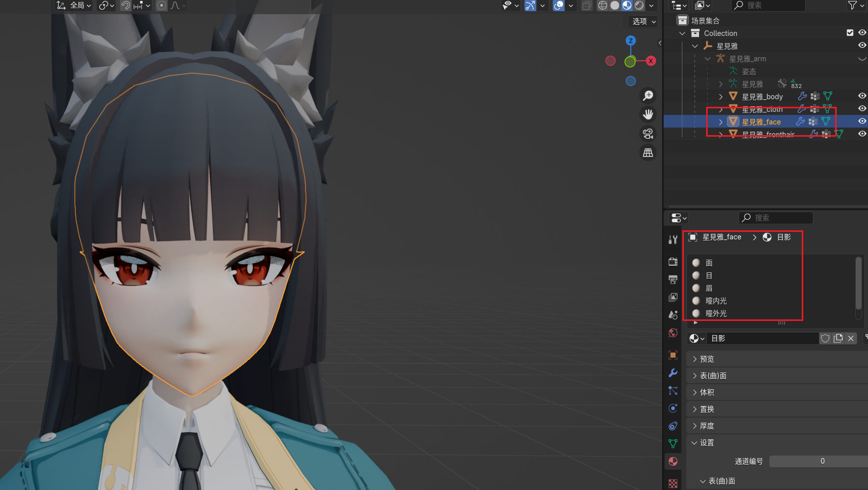
Task: Click the zoom view magnifier gizmo
Action: [x=647, y=96]
